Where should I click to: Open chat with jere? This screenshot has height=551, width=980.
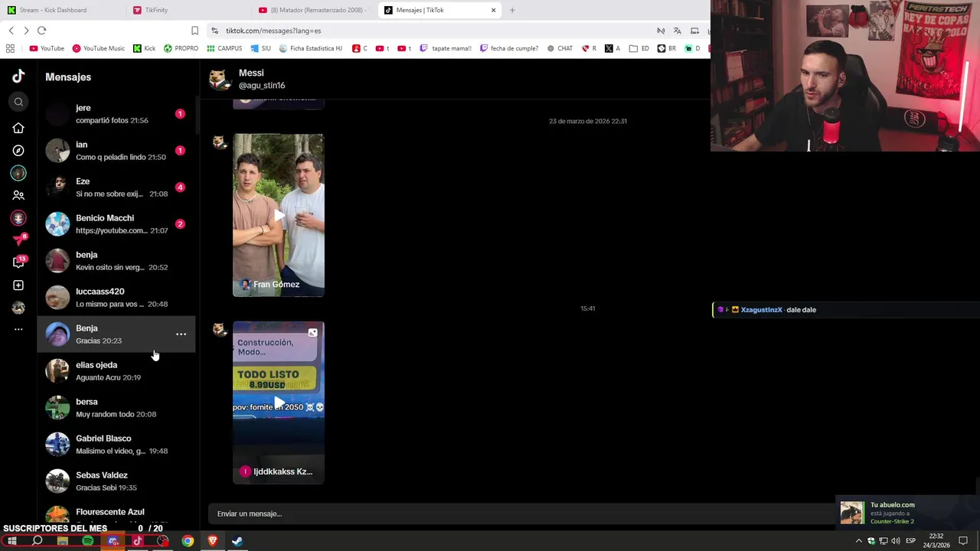[x=116, y=114]
